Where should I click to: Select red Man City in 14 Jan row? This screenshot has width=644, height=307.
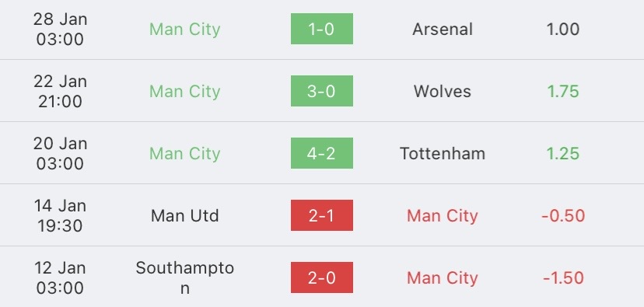coord(443,216)
